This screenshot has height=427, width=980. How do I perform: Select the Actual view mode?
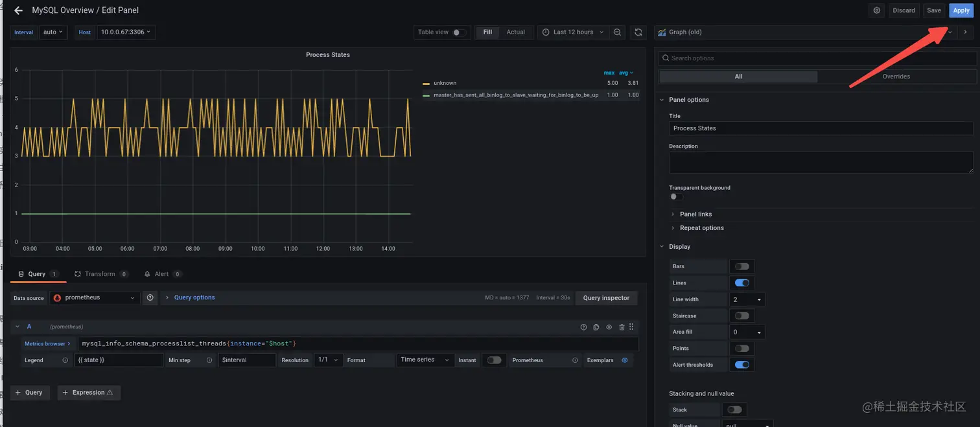click(x=516, y=32)
